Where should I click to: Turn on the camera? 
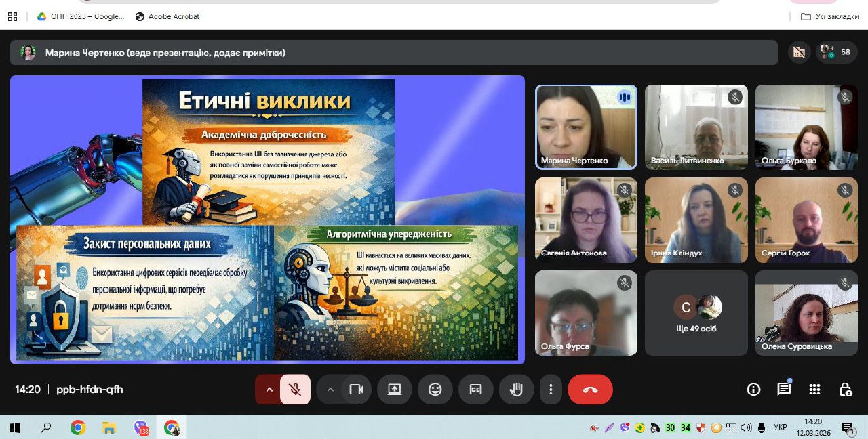tap(357, 390)
